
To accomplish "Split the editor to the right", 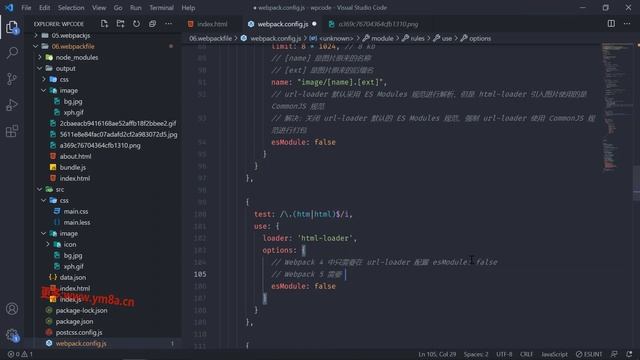I will pos(611,24).
